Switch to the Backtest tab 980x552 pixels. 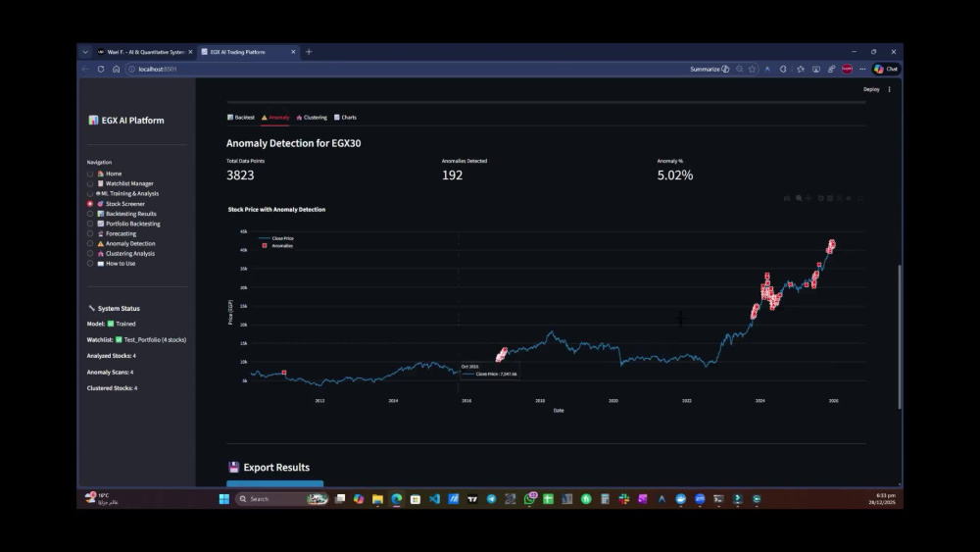click(241, 118)
